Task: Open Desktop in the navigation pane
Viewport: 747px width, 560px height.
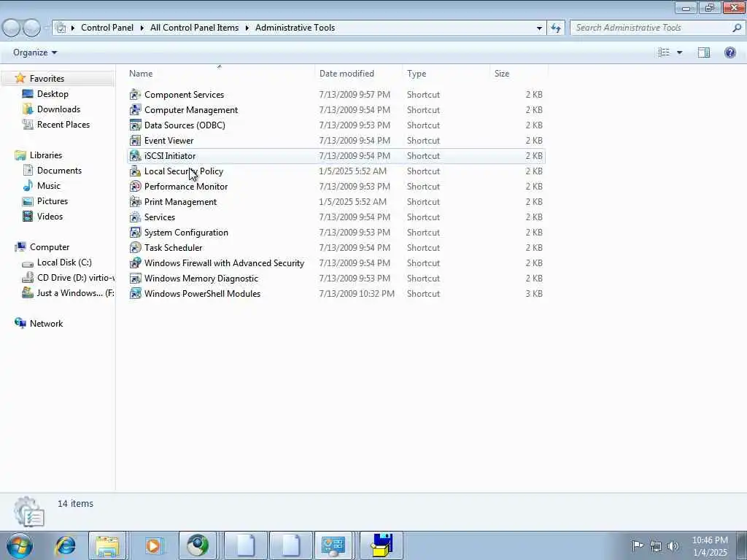Action: coord(53,94)
